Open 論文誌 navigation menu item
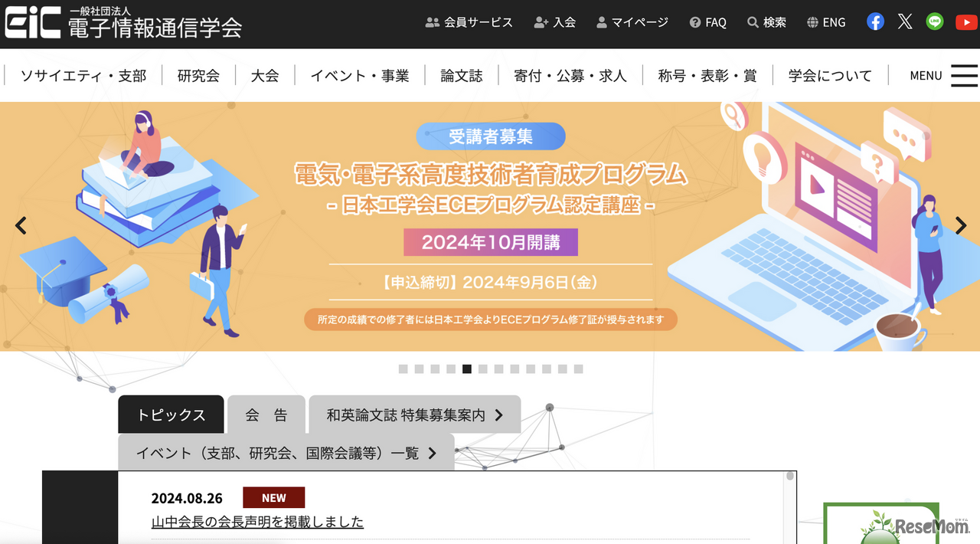This screenshot has width=980, height=544. [462, 75]
